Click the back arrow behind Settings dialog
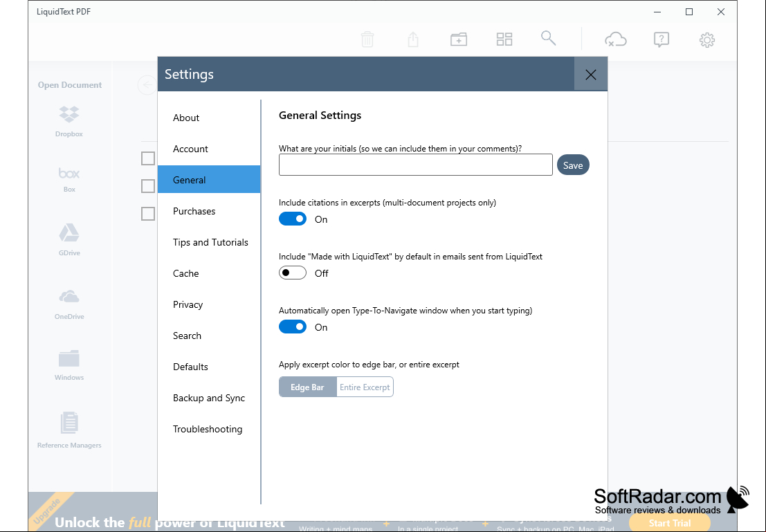Screen dimensions: 766x532 point(147,85)
